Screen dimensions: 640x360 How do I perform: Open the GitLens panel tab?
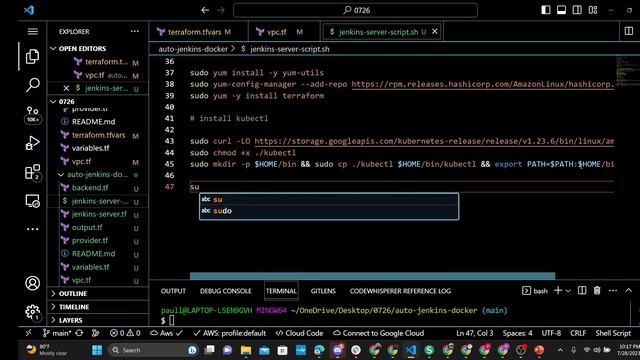pyautogui.click(x=323, y=291)
